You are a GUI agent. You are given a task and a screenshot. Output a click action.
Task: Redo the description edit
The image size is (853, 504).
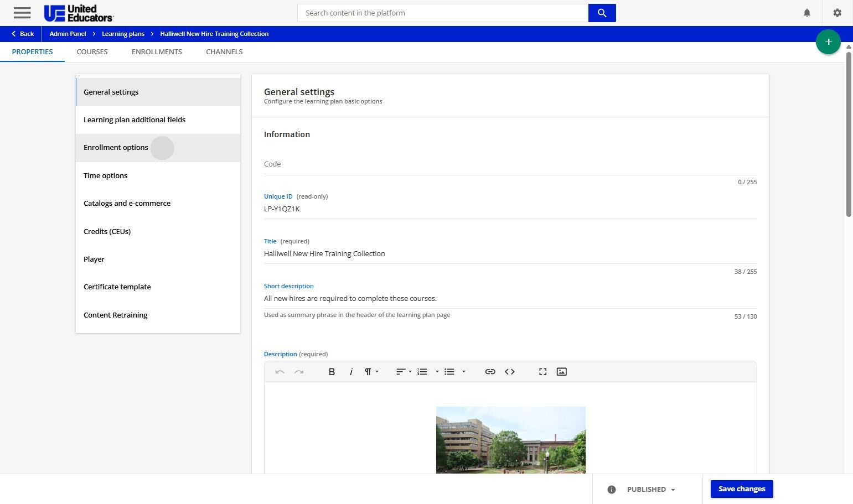coord(299,372)
